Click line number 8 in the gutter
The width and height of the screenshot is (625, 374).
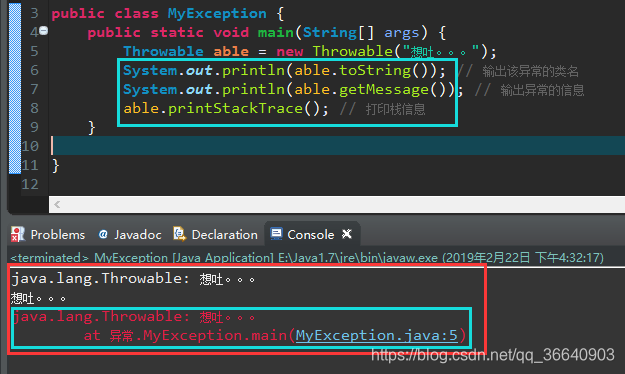click(x=35, y=108)
